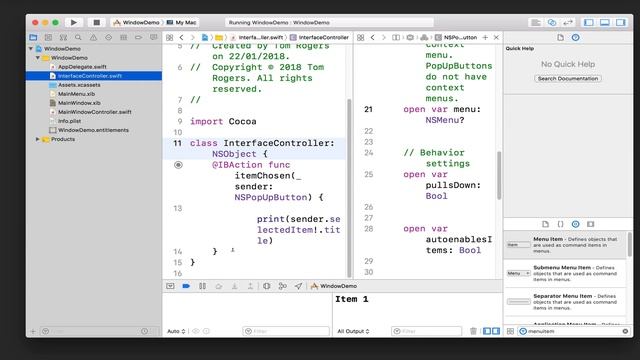Step out in the debug bar
Screen dimensions: 640x360
click(250, 286)
